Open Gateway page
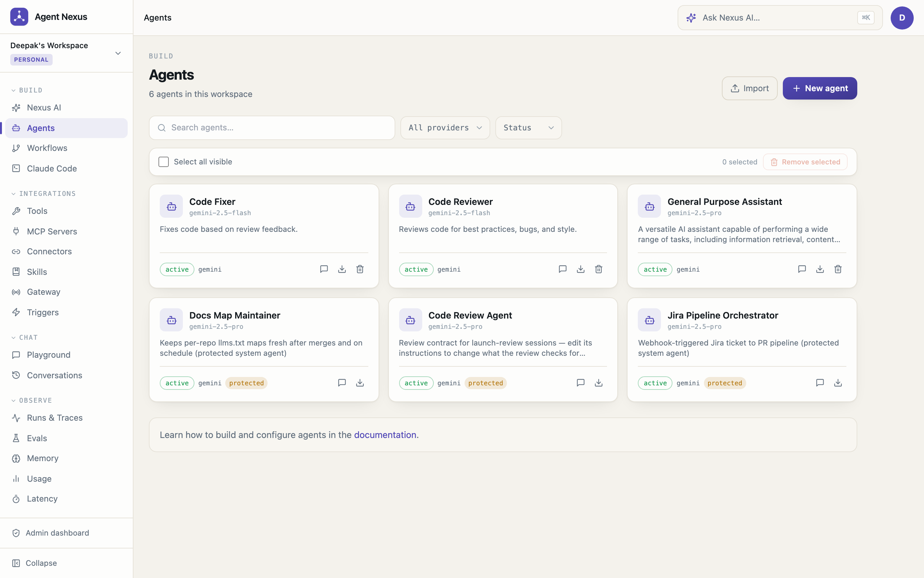 [66, 292]
